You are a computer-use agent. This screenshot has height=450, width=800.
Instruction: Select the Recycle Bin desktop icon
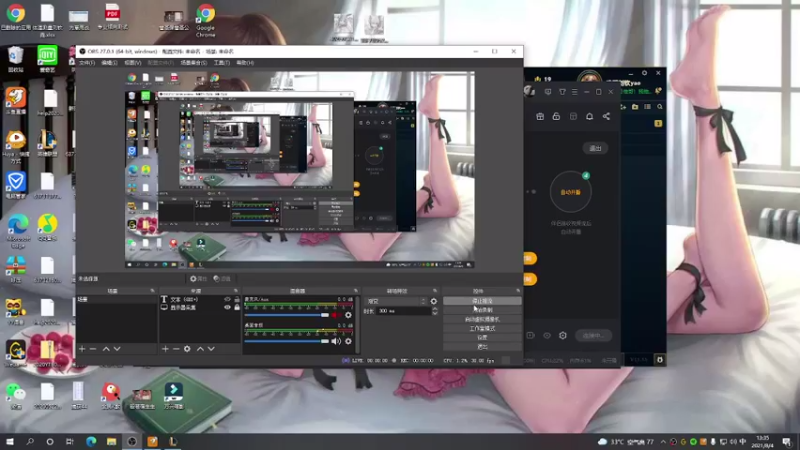tap(16, 58)
